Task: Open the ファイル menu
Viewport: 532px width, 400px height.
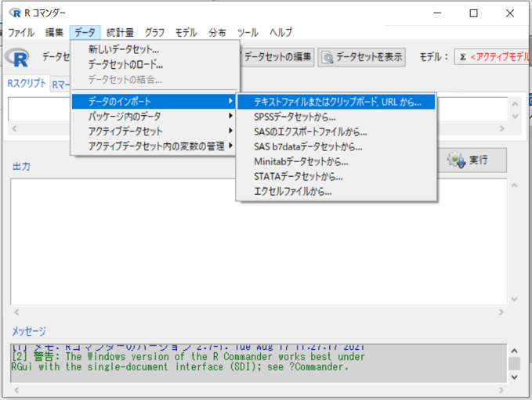Action: pyautogui.click(x=21, y=33)
